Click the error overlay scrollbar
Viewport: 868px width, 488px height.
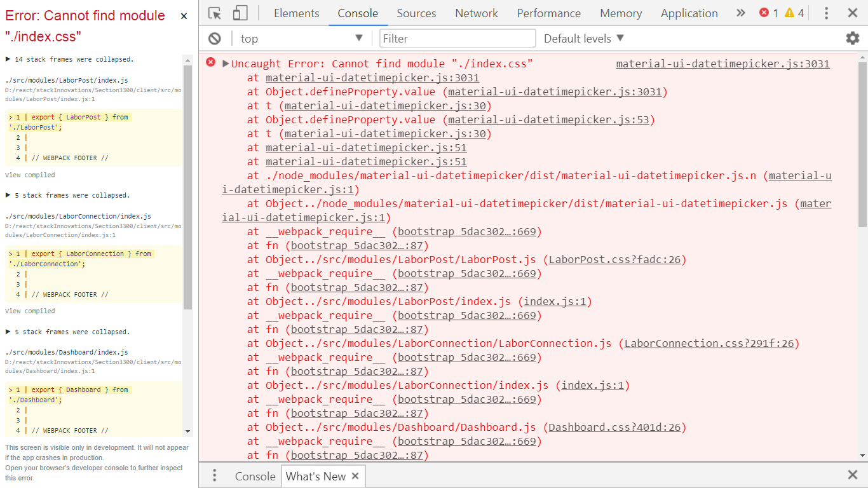pyautogui.click(x=187, y=187)
